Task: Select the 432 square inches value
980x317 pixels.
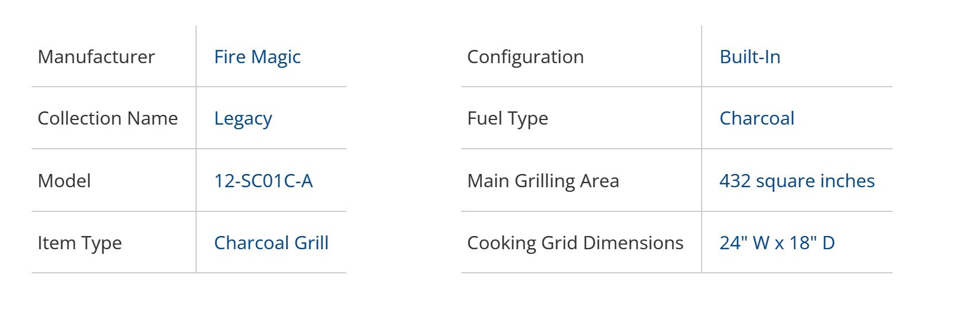Action: (797, 181)
